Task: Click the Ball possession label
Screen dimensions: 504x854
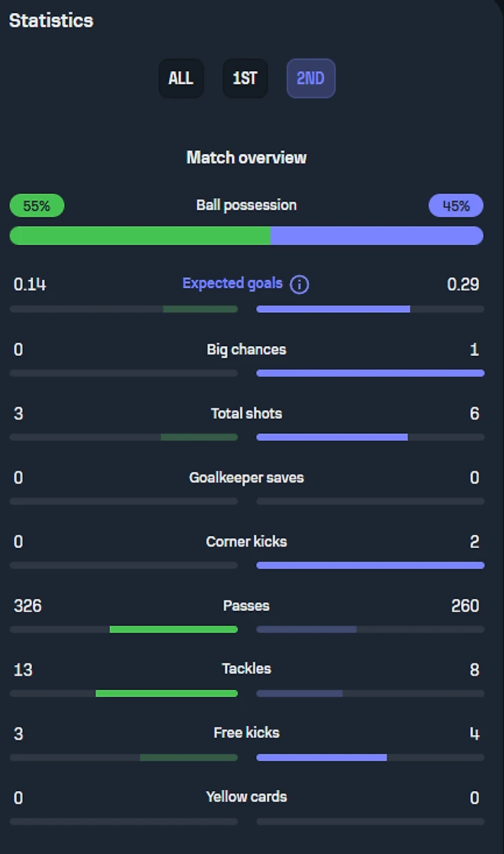Action: pyautogui.click(x=246, y=205)
